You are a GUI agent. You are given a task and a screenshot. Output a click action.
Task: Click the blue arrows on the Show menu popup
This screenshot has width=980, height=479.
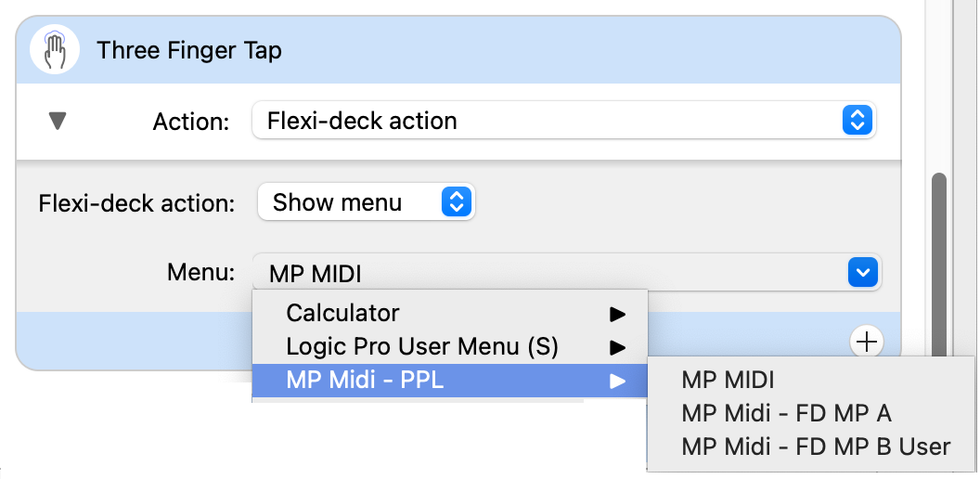456,202
